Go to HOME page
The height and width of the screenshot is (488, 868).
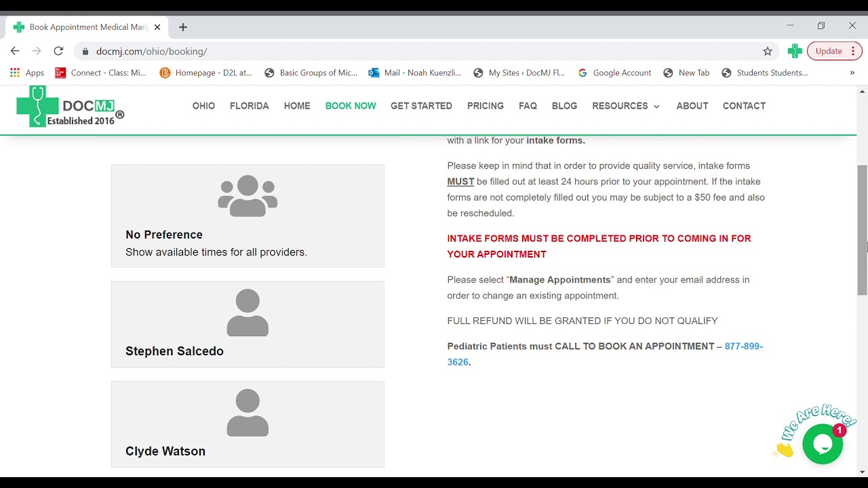coord(297,106)
